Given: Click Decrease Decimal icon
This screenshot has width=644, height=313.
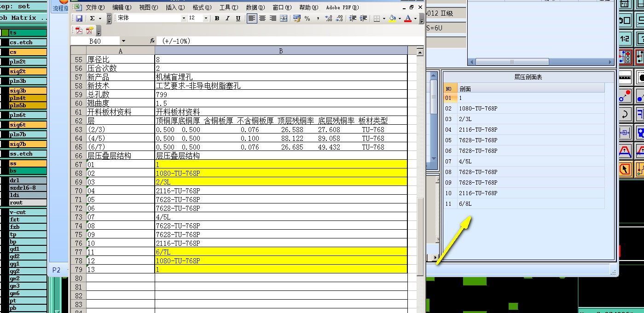Looking at the screenshot, I should (x=339, y=18).
